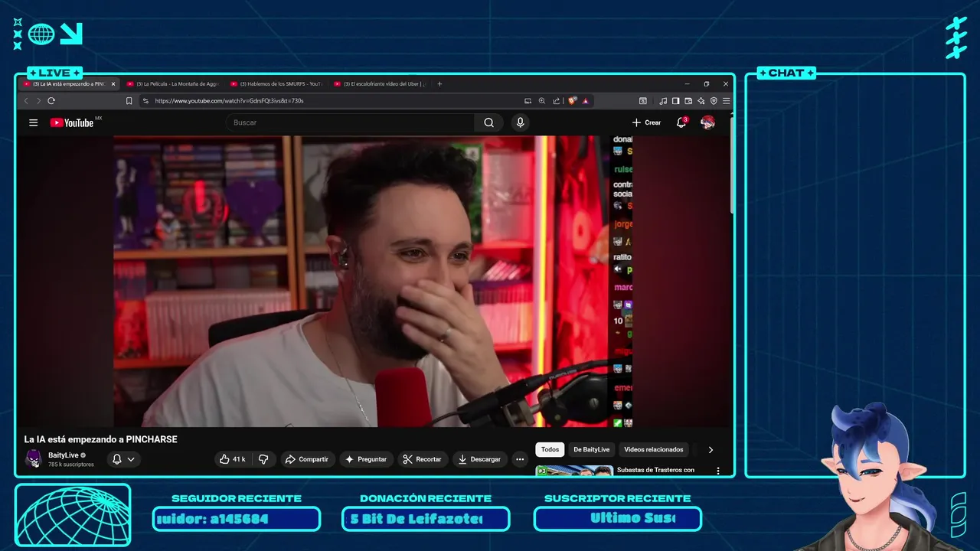Open the BaityLive channel avatar

(34, 458)
